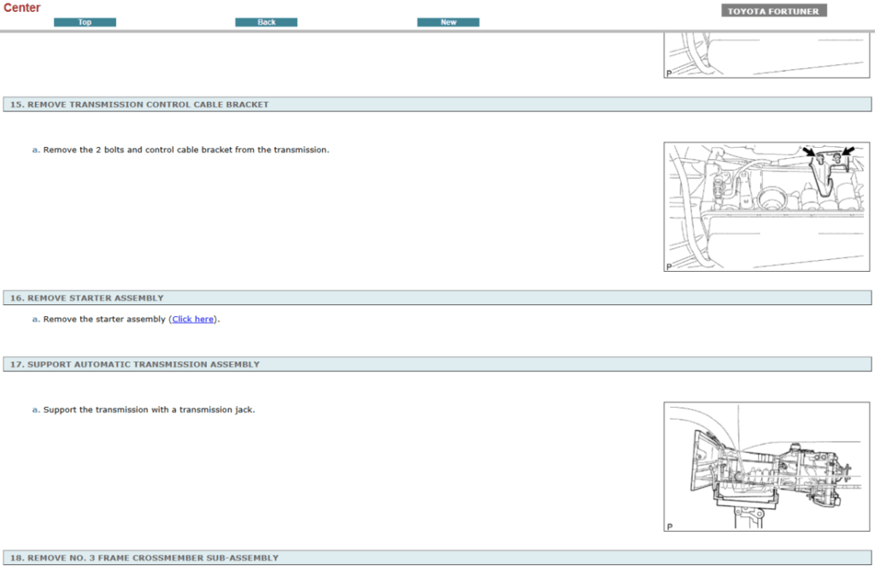Expand section 18 REMOVE NO. 3 FRAME CROSSMEMBER SUB-ASSEMBLY

point(437,557)
